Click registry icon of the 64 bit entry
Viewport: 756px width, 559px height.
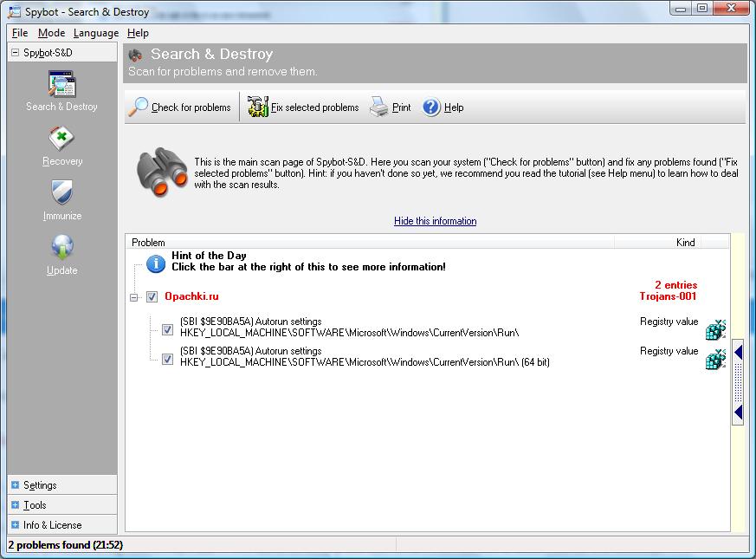tap(715, 359)
